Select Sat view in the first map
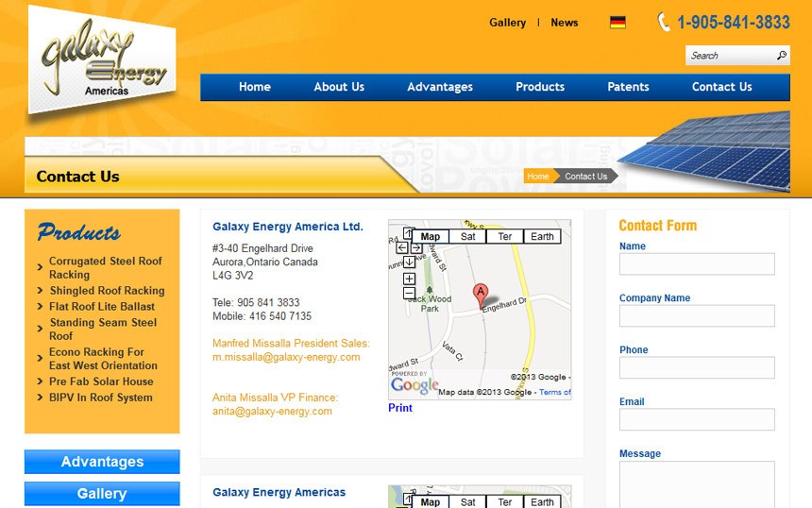 [467, 237]
